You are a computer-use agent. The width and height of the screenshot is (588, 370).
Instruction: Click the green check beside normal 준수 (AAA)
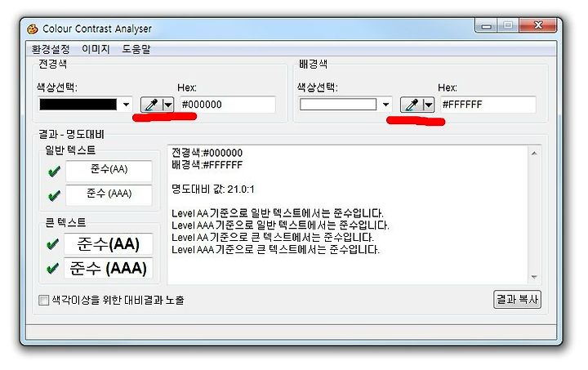(54, 195)
